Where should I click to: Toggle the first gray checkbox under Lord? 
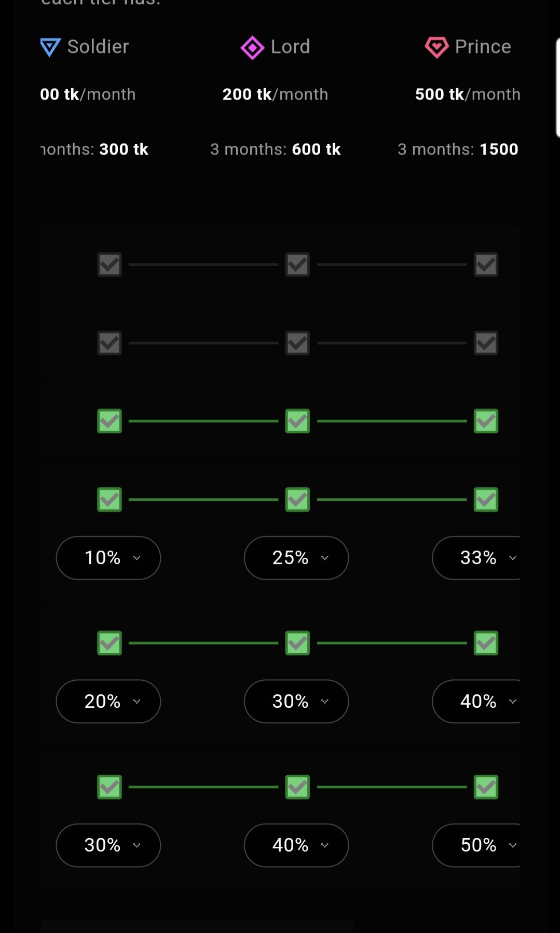[x=297, y=265]
